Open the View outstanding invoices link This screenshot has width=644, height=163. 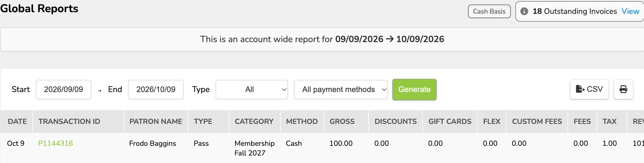point(630,11)
